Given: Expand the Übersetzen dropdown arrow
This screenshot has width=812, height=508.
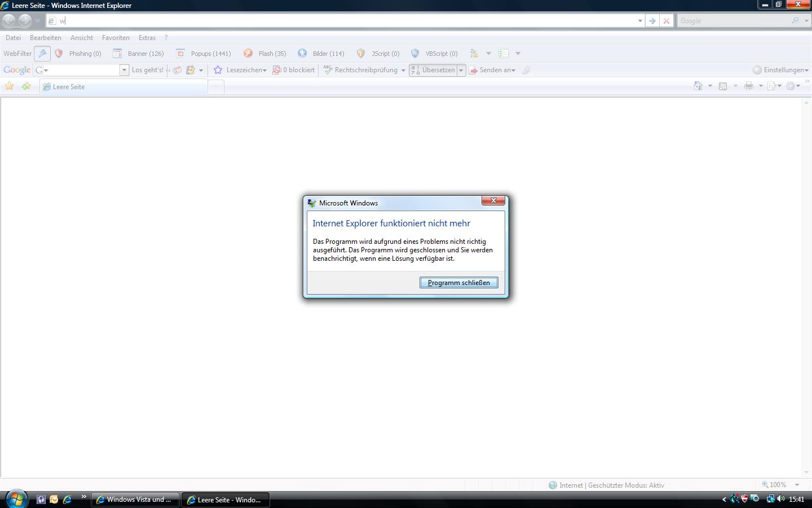Looking at the screenshot, I should (461, 70).
